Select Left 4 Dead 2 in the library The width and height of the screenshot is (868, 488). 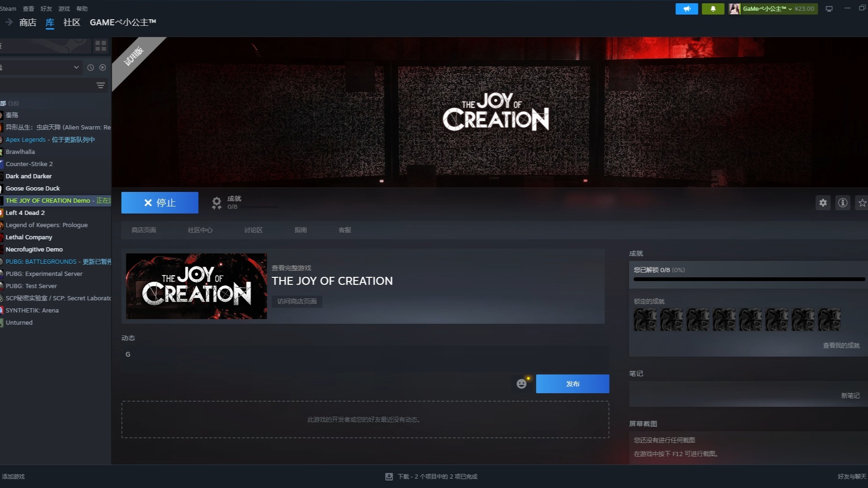55,213
